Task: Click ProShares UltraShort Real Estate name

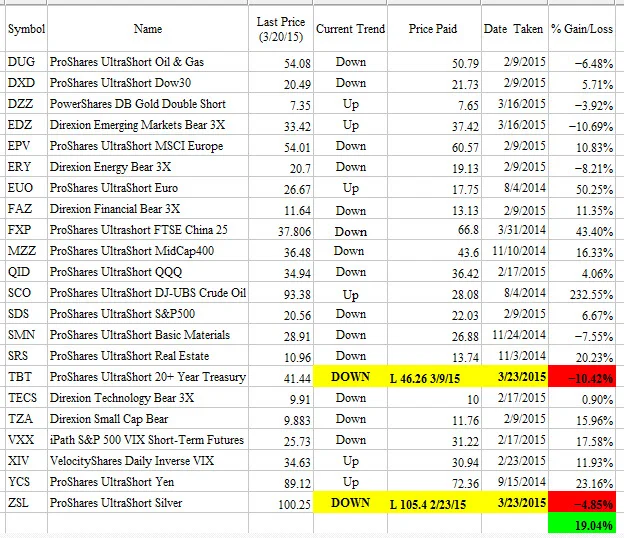Action: 148,356
